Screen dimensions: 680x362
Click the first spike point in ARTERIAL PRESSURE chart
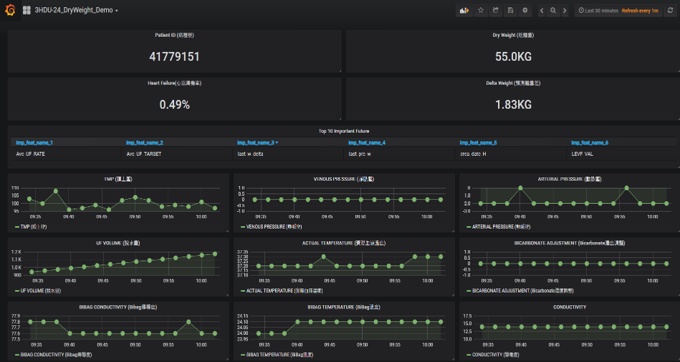(x=520, y=188)
